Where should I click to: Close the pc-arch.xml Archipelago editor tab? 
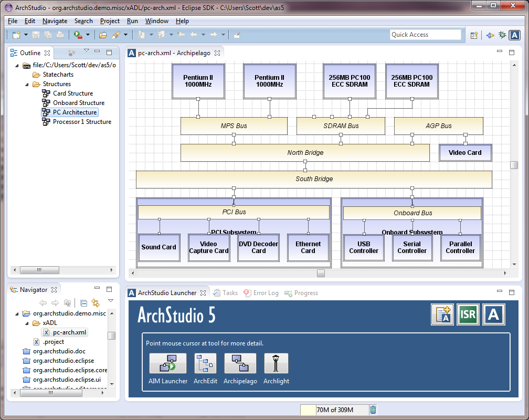(x=217, y=53)
